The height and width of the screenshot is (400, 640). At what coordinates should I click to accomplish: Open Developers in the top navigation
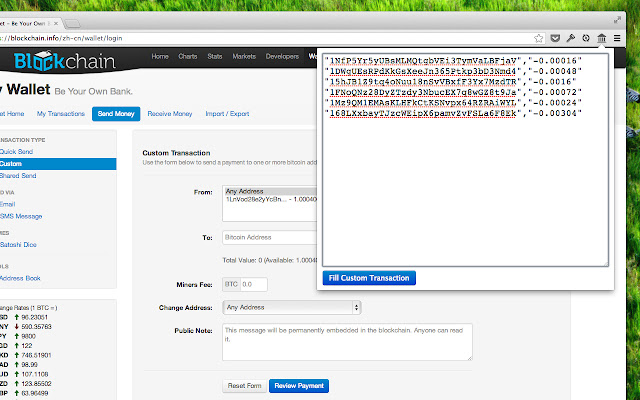(x=282, y=56)
